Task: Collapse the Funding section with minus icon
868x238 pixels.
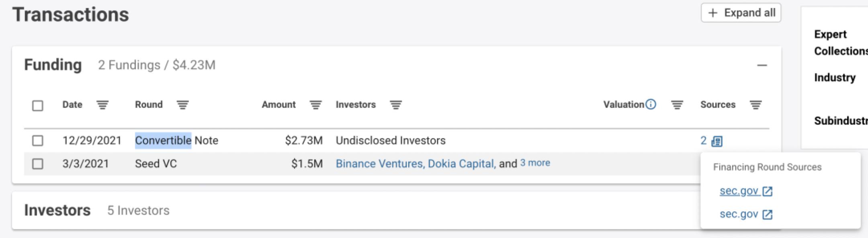Action: click(x=762, y=65)
